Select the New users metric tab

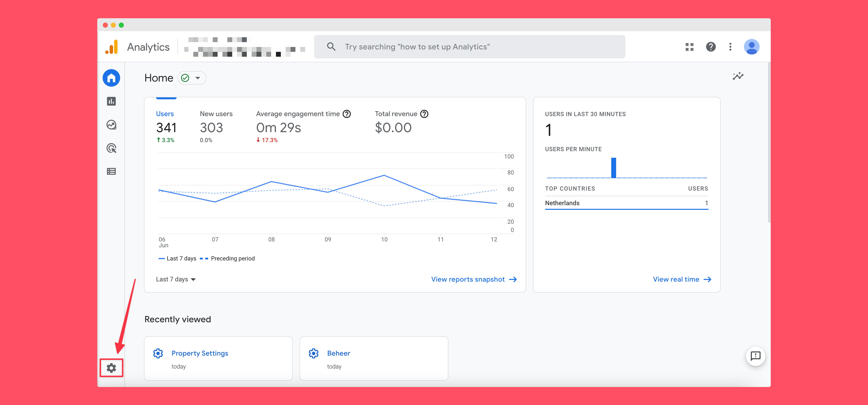click(216, 127)
